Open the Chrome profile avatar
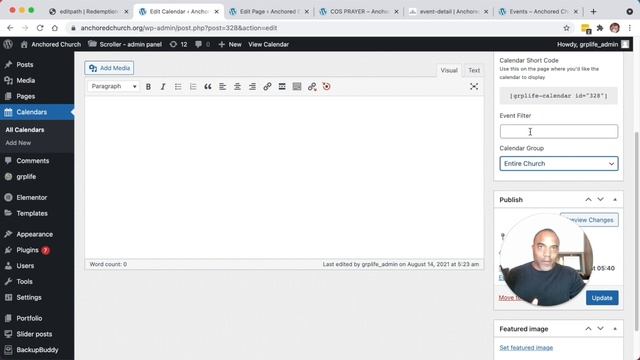This screenshot has width=640, height=360. (x=615, y=28)
